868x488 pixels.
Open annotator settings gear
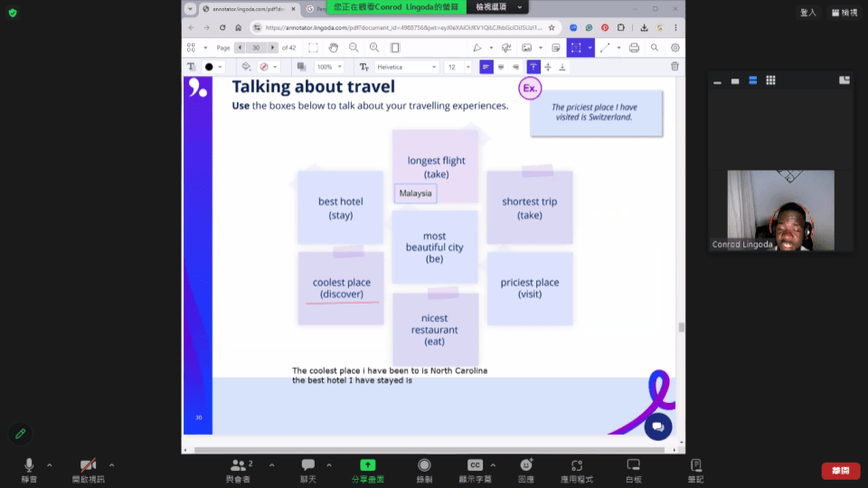point(675,48)
